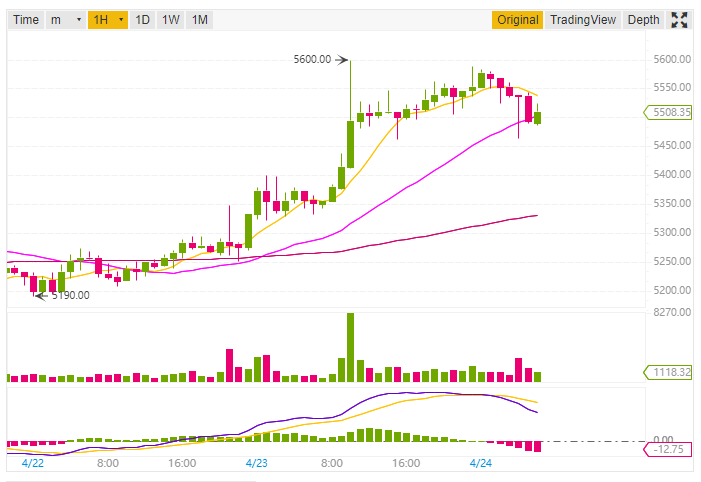701x482 pixels.
Task: Click the 4/23 date axis label
Action: coord(257,463)
